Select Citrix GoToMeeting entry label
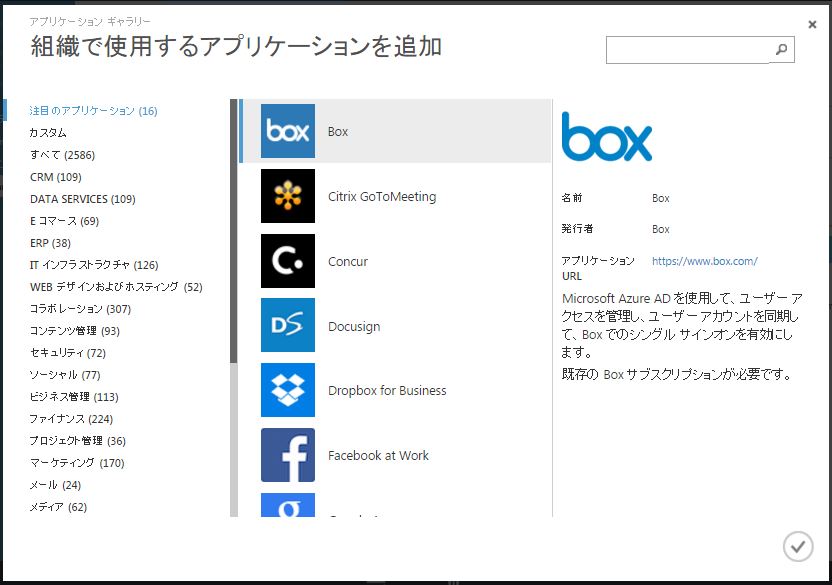This screenshot has width=832, height=585. [x=382, y=197]
